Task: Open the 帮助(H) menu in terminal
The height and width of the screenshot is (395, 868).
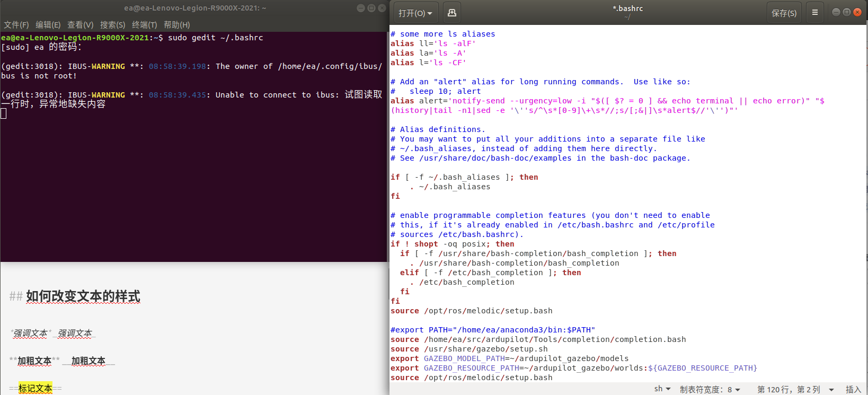Action: pos(177,25)
